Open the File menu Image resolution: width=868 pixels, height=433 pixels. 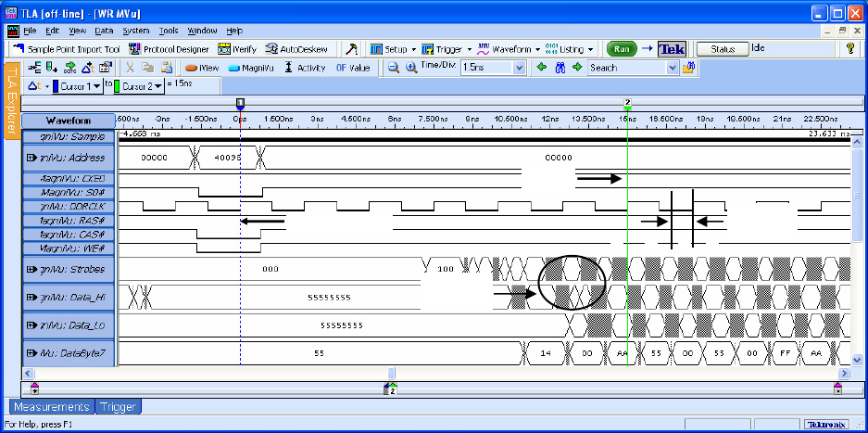(x=30, y=31)
